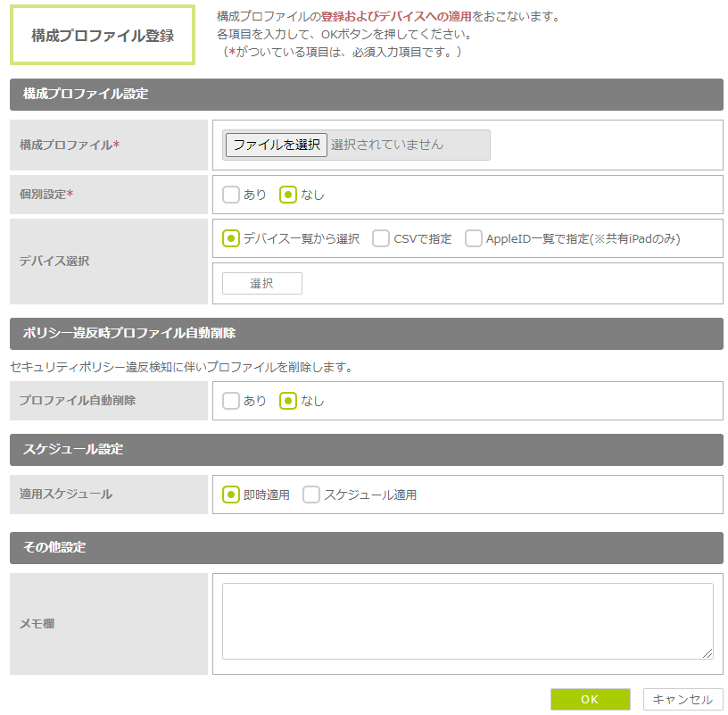The width and height of the screenshot is (728, 715).
Task: Click inside the メモ欄 text area
Action: [x=467, y=620]
